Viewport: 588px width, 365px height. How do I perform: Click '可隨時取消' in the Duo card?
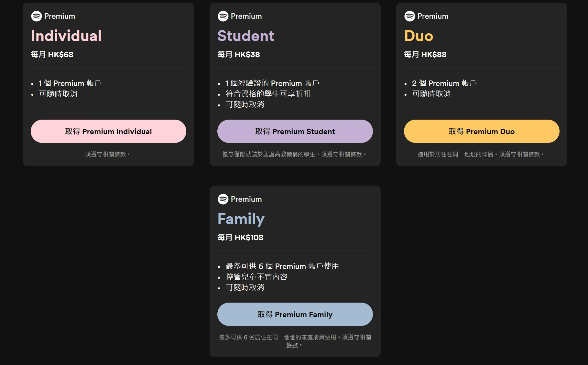431,94
